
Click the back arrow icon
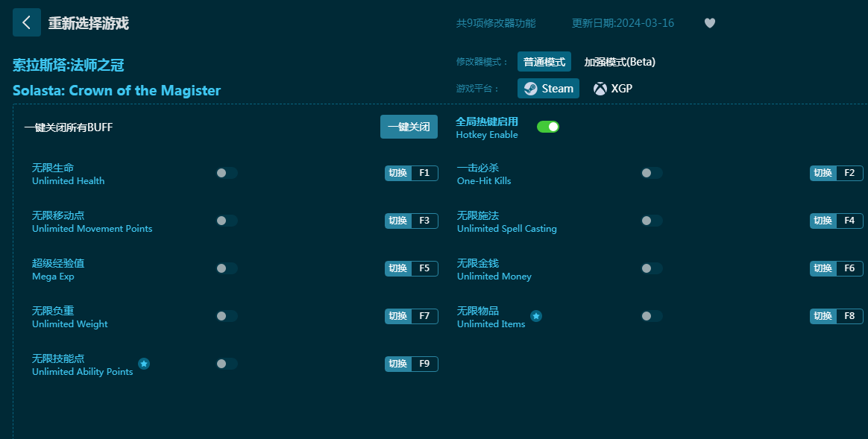(x=27, y=22)
